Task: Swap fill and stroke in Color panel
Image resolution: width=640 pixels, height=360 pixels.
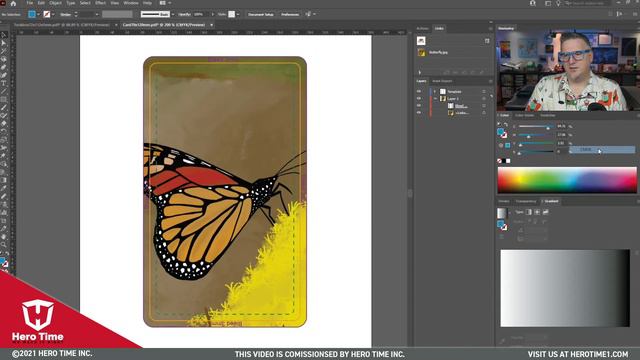Action: 506,125
